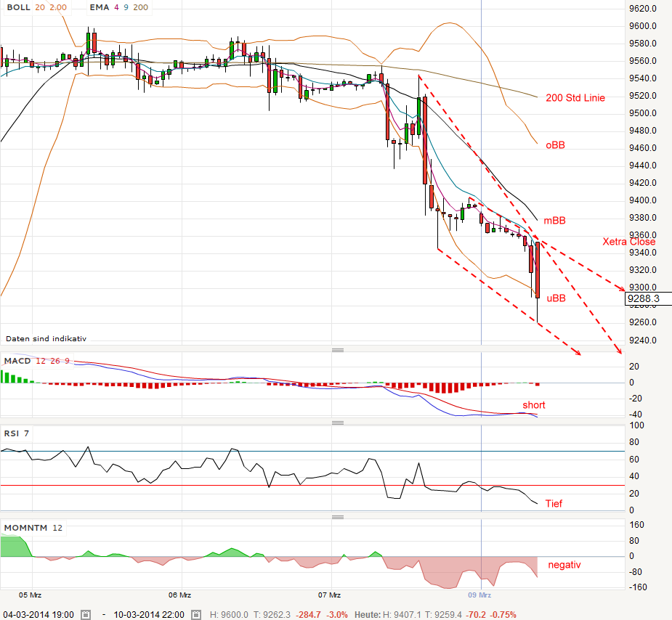Click the '05 Mrz' date axis label
Image resolution: width=672 pixels, height=620 pixels.
pos(30,595)
